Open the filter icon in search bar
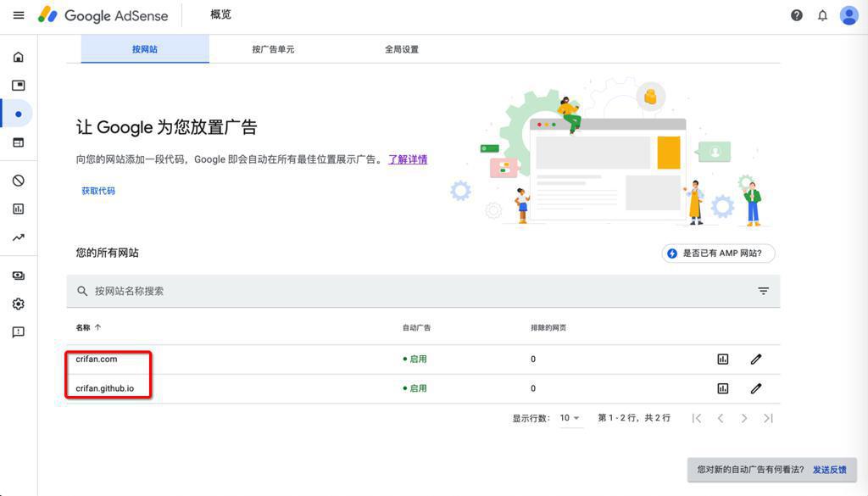 click(764, 291)
